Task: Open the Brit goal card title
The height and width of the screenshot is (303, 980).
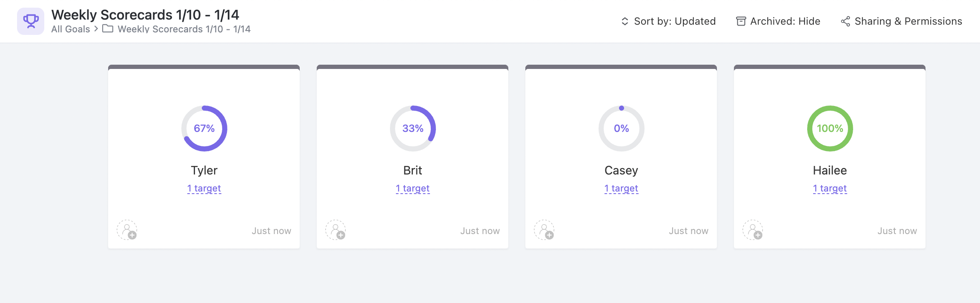Action: coord(413,170)
